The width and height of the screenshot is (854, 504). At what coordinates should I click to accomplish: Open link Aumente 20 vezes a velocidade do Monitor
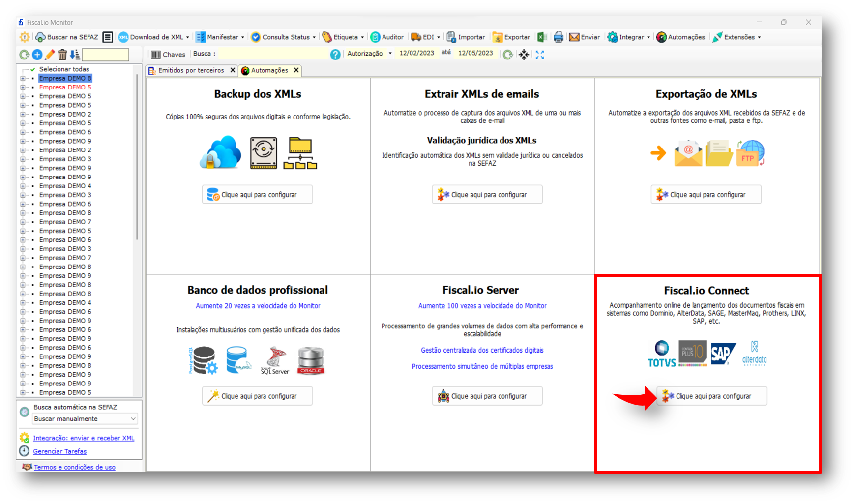(258, 306)
